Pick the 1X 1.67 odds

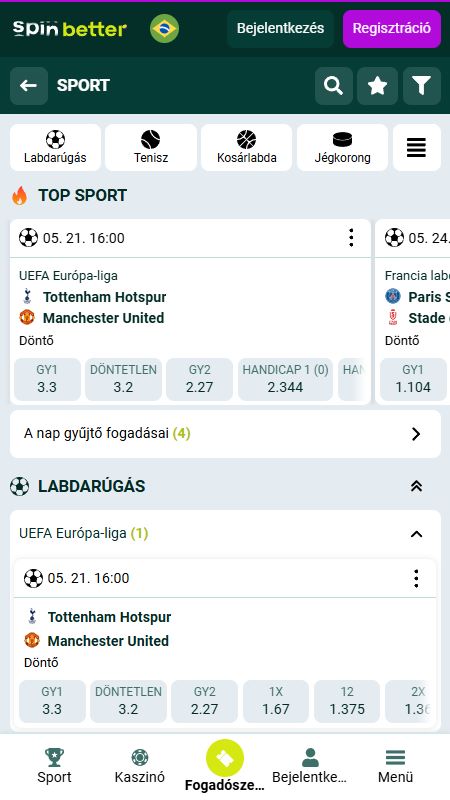tap(276, 701)
